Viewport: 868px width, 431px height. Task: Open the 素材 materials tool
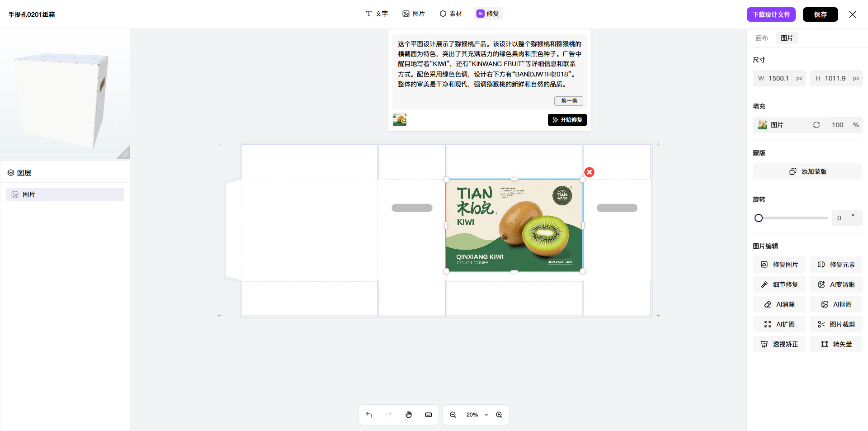coord(451,14)
